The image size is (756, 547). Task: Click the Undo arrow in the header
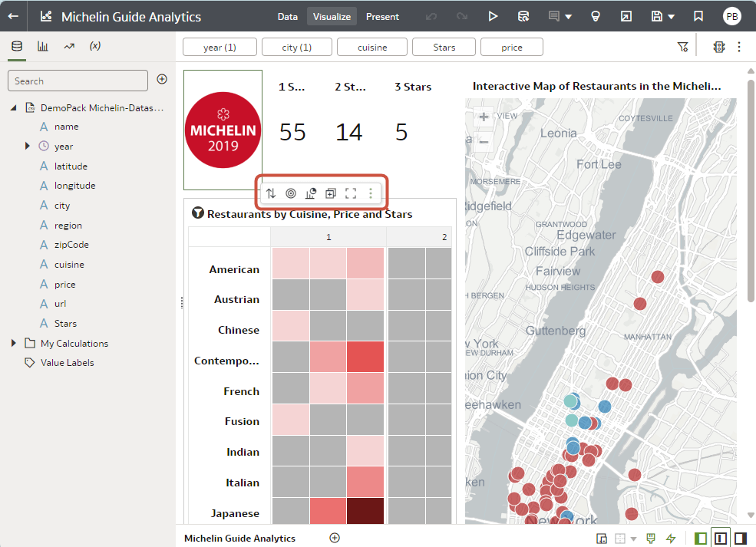[x=431, y=16]
